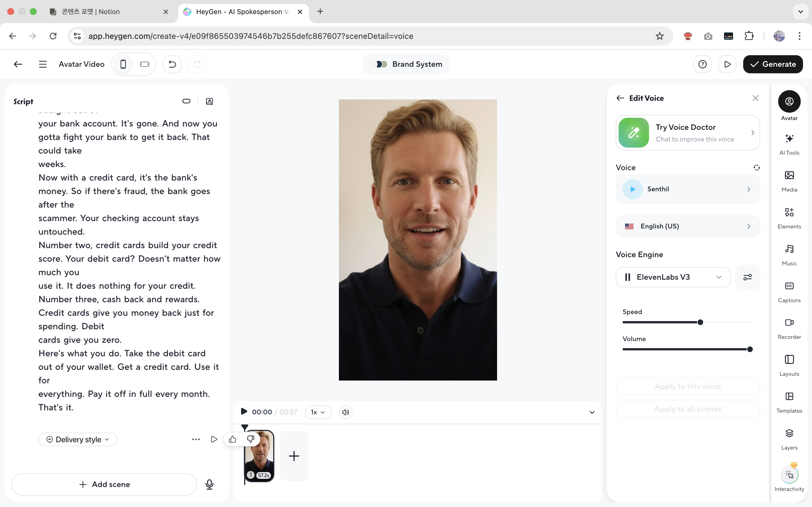Image resolution: width=812 pixels, height=507 pixels.
Task: Expand the 1x playback speed dropdown
Action: [318, 412]
